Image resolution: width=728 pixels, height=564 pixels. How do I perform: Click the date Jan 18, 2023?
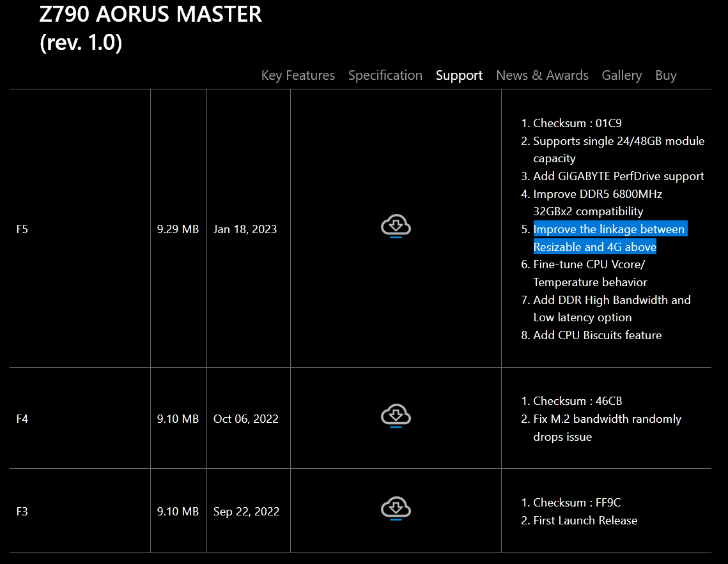coord(245,229)
